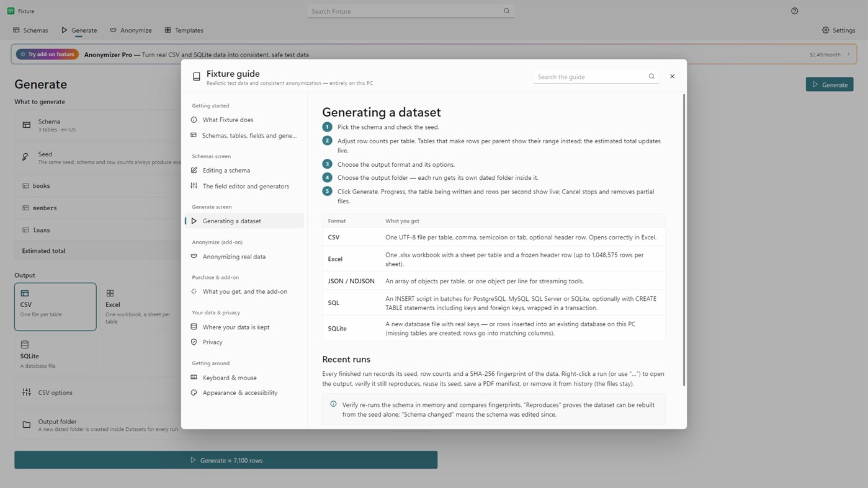868x488 pixels.
Task: Click the guide content vertical scrollbar
Action: click(684, 240)
